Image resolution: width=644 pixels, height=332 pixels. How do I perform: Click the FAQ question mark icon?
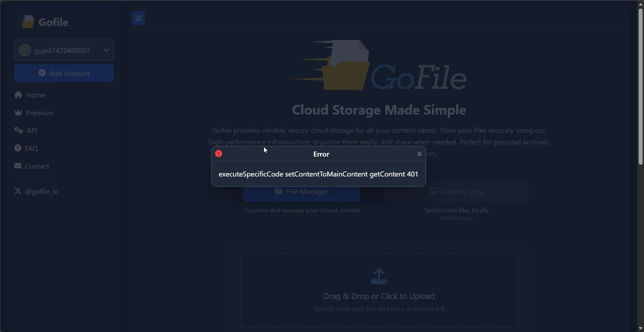[18, 148]
